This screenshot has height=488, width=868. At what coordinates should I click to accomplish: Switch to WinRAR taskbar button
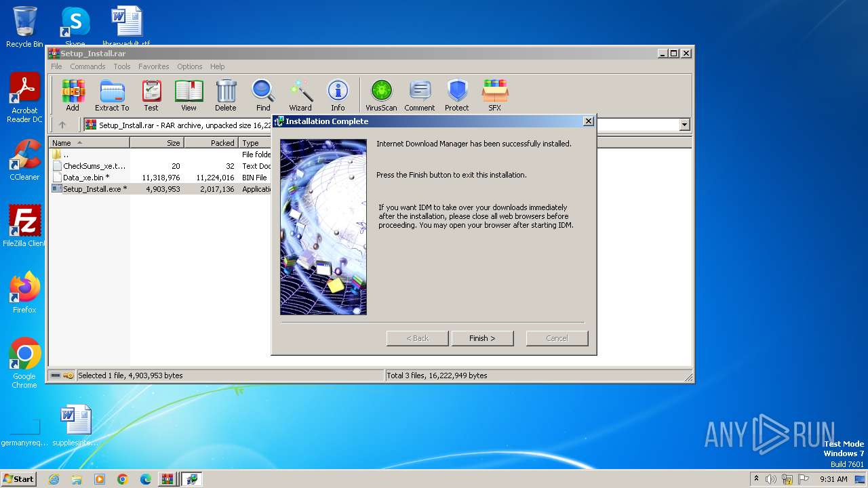pyautogui.click(x=167, y=479)
